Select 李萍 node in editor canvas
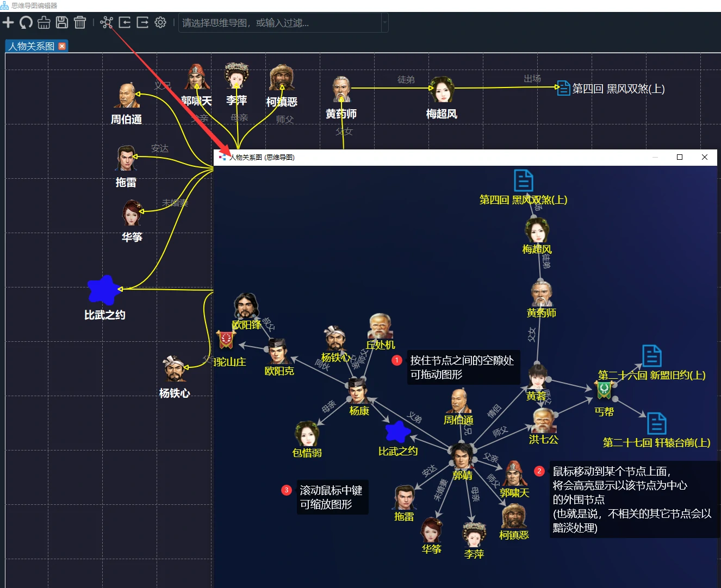 tap(237, 76)
